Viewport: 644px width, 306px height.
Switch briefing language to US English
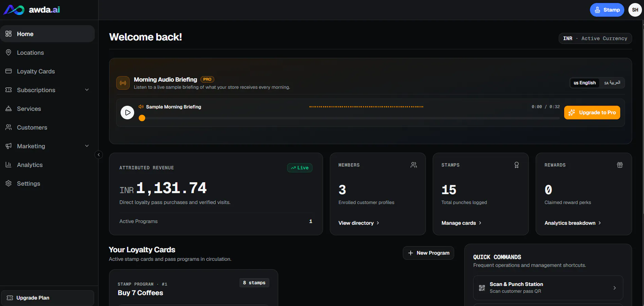point(585,83)
